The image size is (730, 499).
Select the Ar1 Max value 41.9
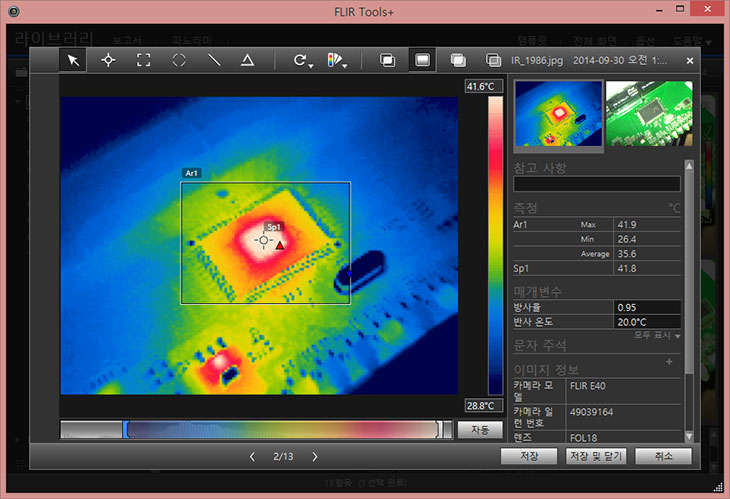point(627,225)
